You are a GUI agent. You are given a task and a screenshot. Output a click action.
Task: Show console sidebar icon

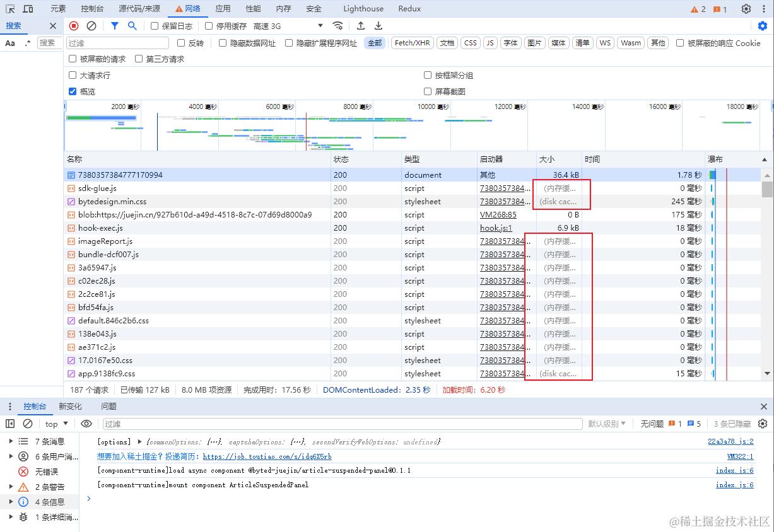tap(10, 424)
